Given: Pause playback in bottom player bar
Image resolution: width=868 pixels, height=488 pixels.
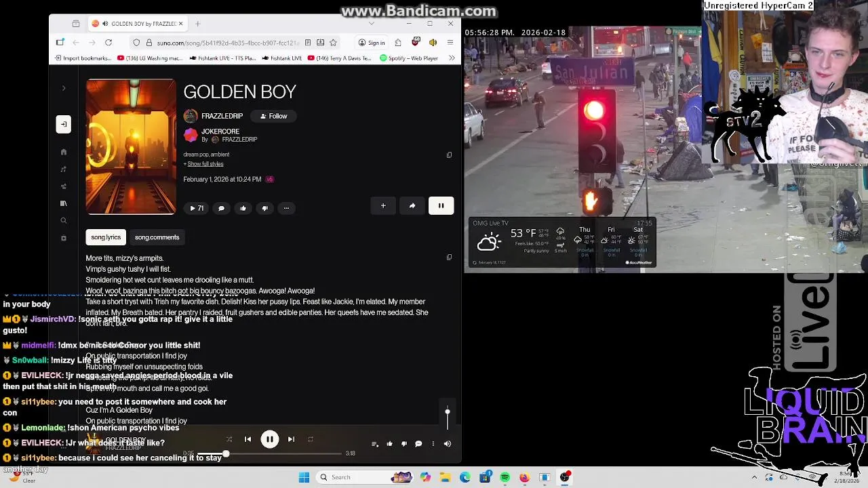Looking at the screenshot, I should pos(269,439).
